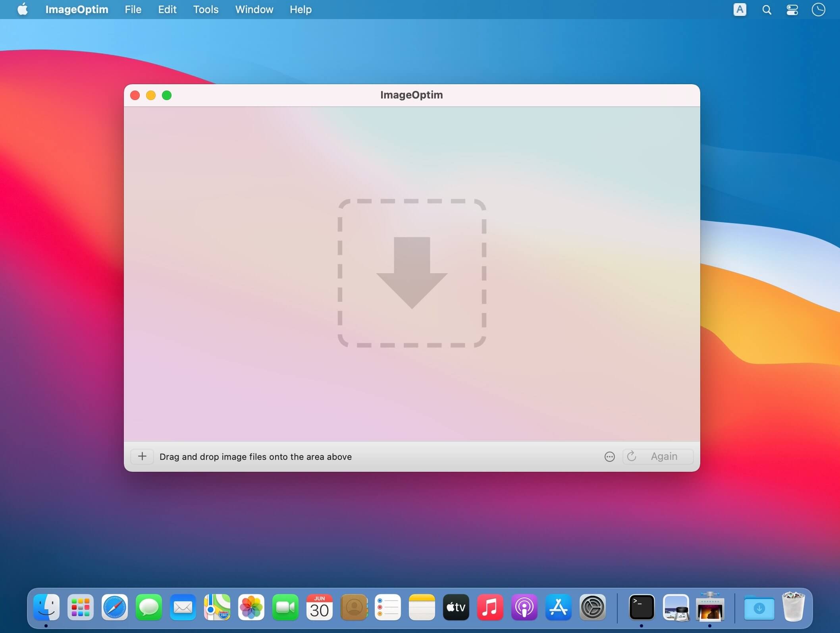The height and width of the screenshot is (633, 840).
Task: Open App Store from the Dock
Action: pyautogui.click(x=559, y=607)
